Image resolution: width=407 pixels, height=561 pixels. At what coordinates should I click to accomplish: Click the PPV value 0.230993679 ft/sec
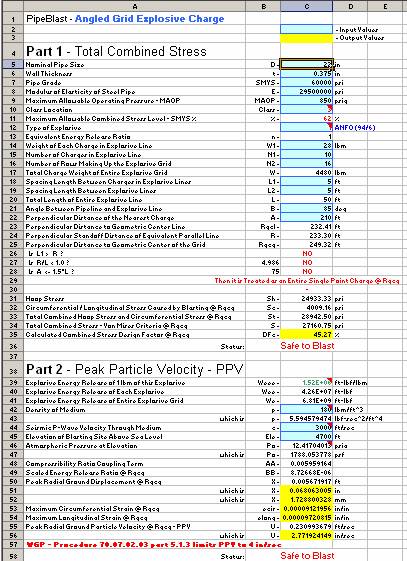click(x=307, y=526)
